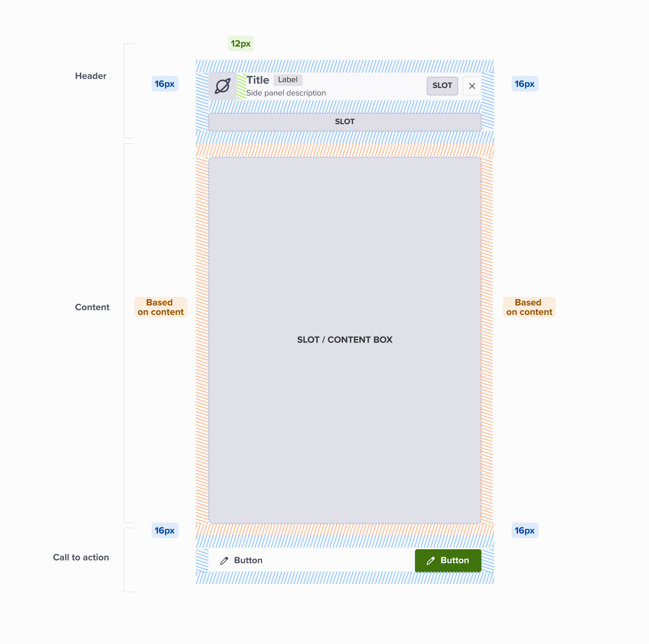
Task: Click the SLOT / CONTENT BOX area
Action: click(x=345, y=340)
